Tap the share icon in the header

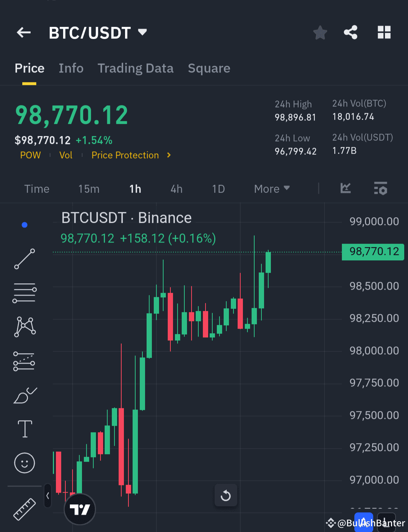click(351, 32)
